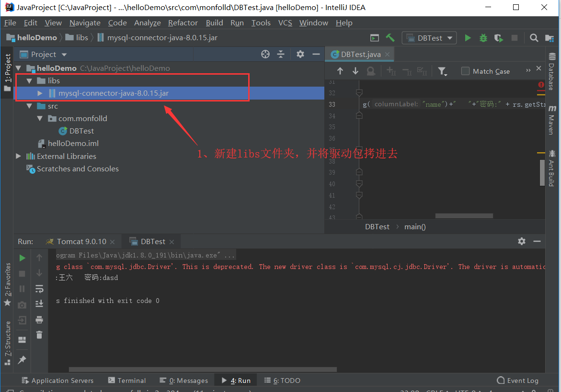Toggle the Database side panel
This screenshot has height=392, width=561.
click(552, 71)
